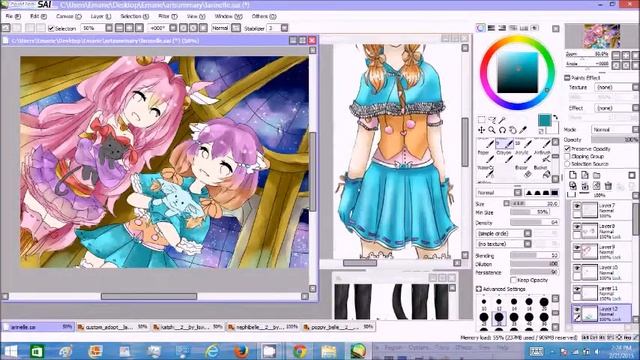This screenshot has width=640, height=360.
Task: Show the RGB slider panel icon
Action: coord(491,28)
